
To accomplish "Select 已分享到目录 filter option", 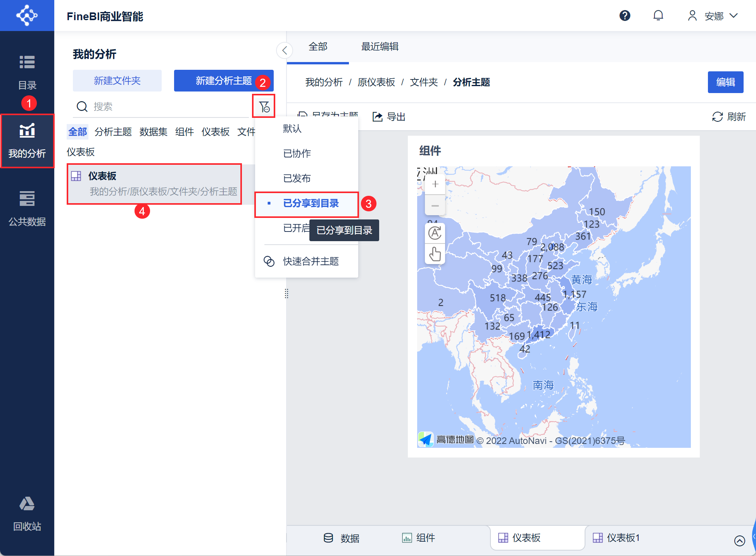I will pos(306,203).
